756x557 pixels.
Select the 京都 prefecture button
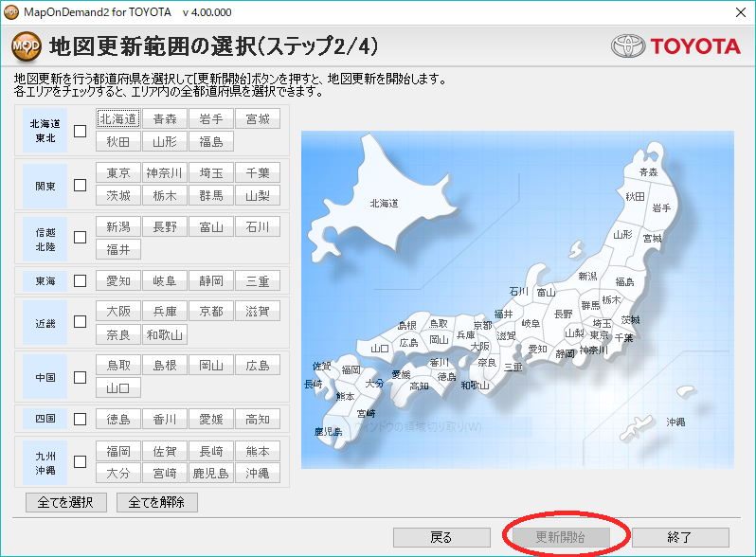211,311
